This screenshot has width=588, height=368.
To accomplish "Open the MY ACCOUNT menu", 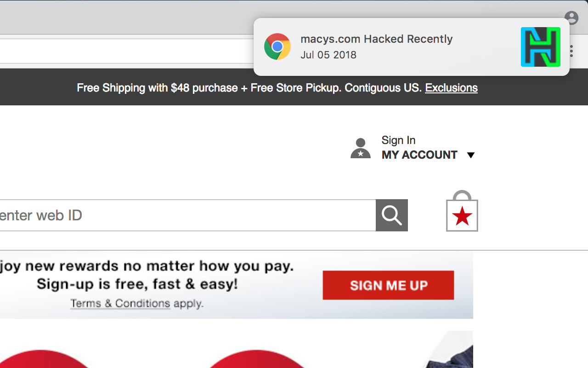I will (419, 155).
